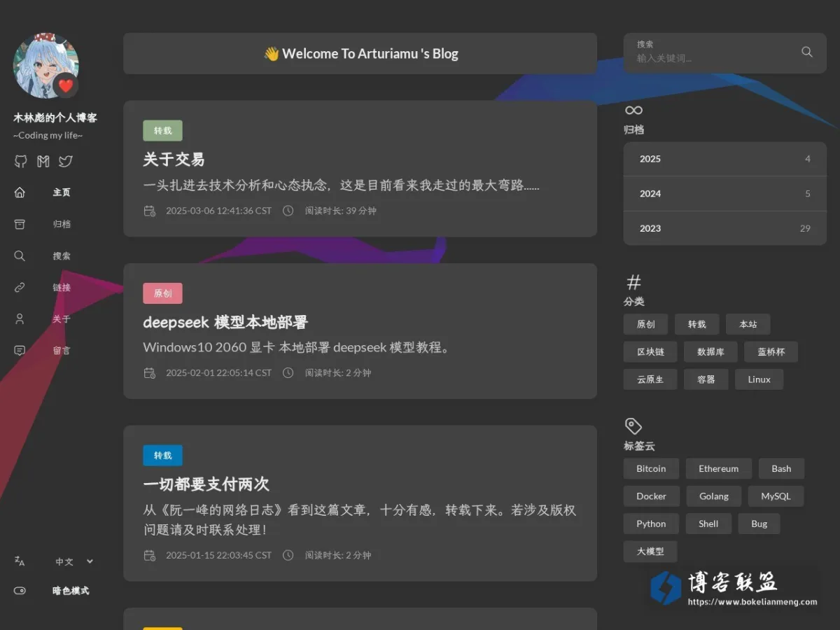Select the 容器 category
Image resolution: width=840 pixels, height=630 pixels.
tap(706, 379)
